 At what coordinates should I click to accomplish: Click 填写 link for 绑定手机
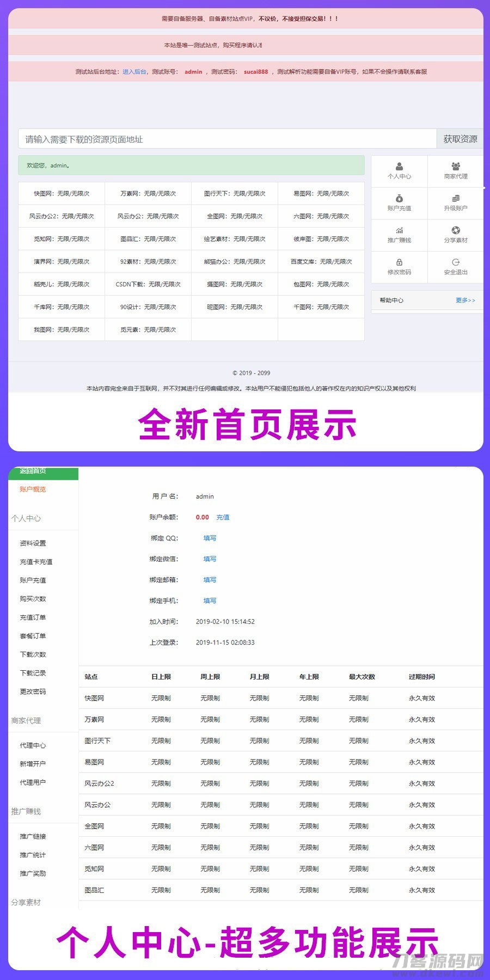pos(210,601)
